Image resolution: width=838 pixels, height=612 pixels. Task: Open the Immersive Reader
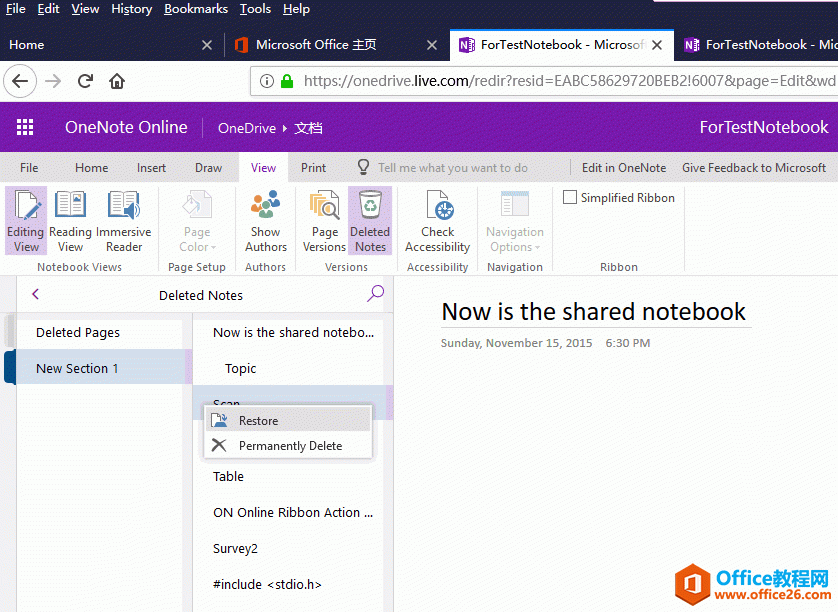click(x=124, y=220)
